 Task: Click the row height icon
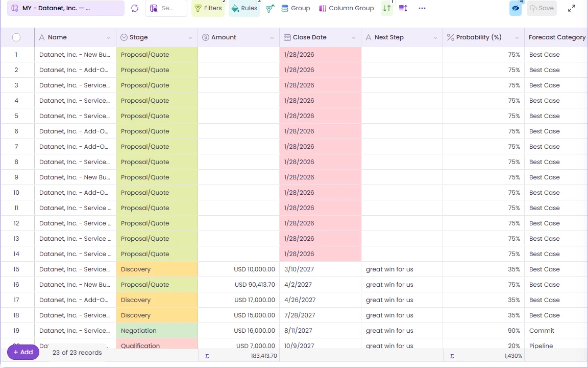403,8
